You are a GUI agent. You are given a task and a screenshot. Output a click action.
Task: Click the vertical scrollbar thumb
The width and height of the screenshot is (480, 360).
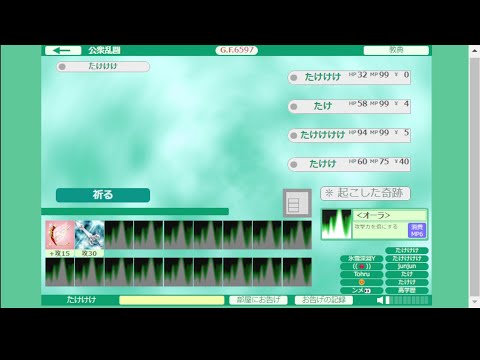[x=475, y=177]
